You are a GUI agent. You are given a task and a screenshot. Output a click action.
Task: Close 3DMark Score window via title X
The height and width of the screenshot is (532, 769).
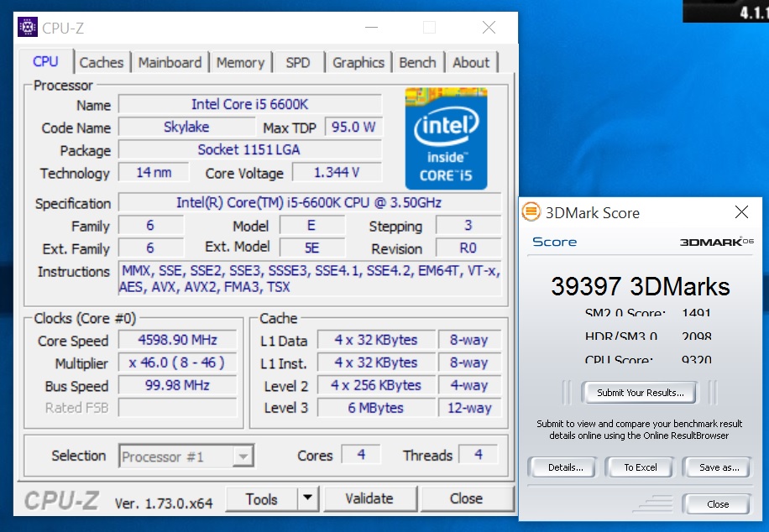[741, 211]
